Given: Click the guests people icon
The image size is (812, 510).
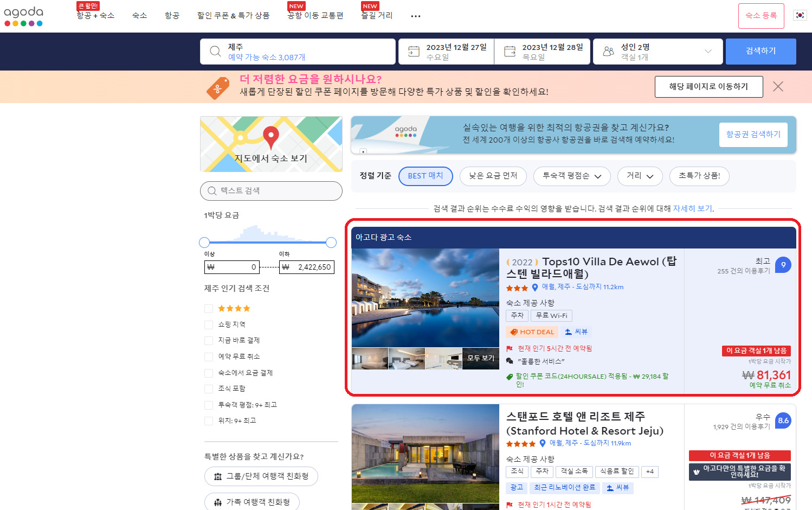Looking at the screenshot, I should 608,51.
